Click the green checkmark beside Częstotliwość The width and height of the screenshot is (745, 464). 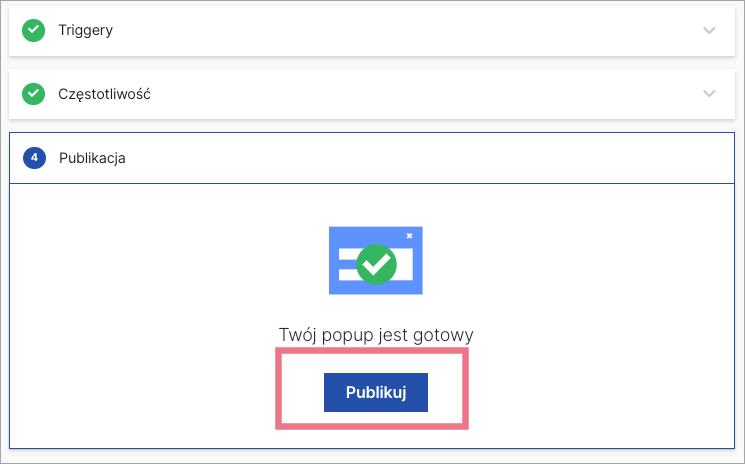pyautogui.click(x=34, y=94)
